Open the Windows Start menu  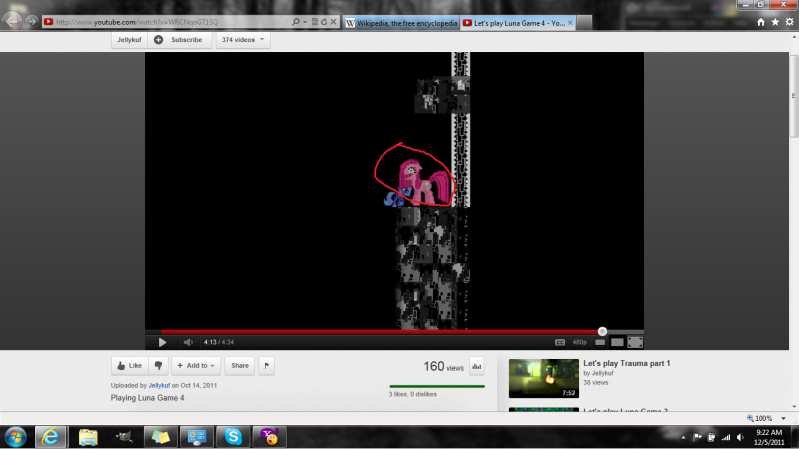16,437
